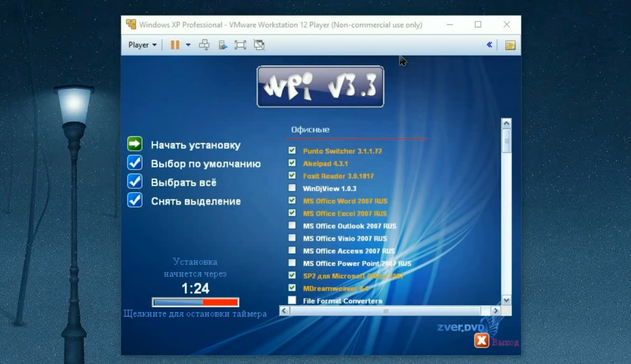Click the Выбрать всё label

click(184, 182)
